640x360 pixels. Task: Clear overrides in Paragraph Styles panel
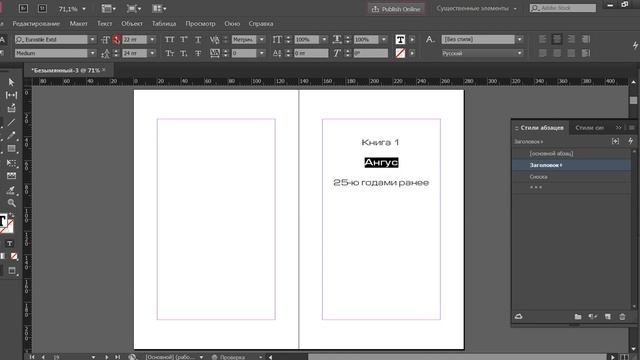point(593,317)
